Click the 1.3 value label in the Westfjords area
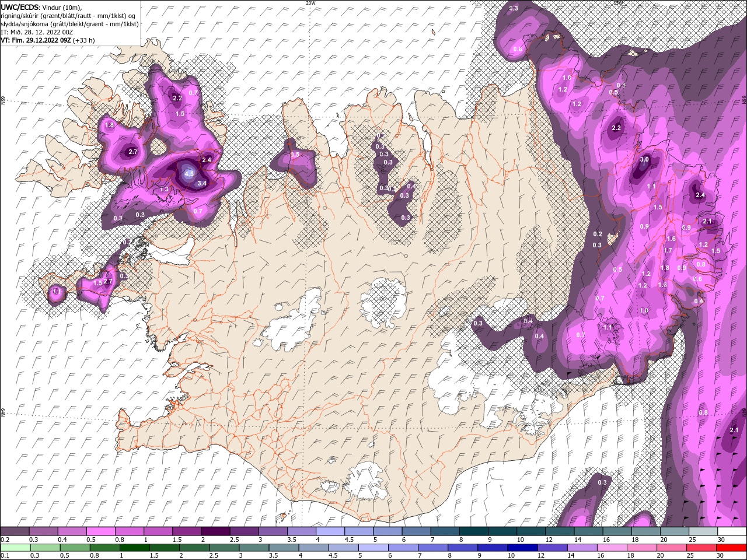 164,189
